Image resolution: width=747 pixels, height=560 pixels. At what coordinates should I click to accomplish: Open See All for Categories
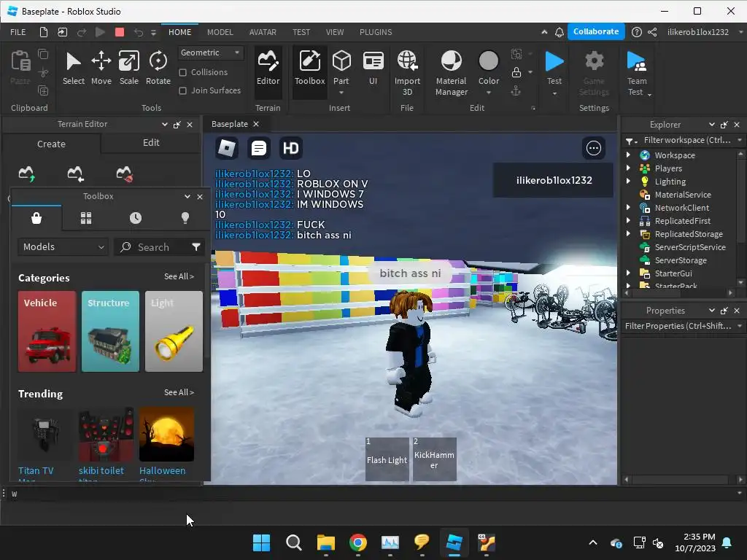pyautogui.click(x=179, y=276)
